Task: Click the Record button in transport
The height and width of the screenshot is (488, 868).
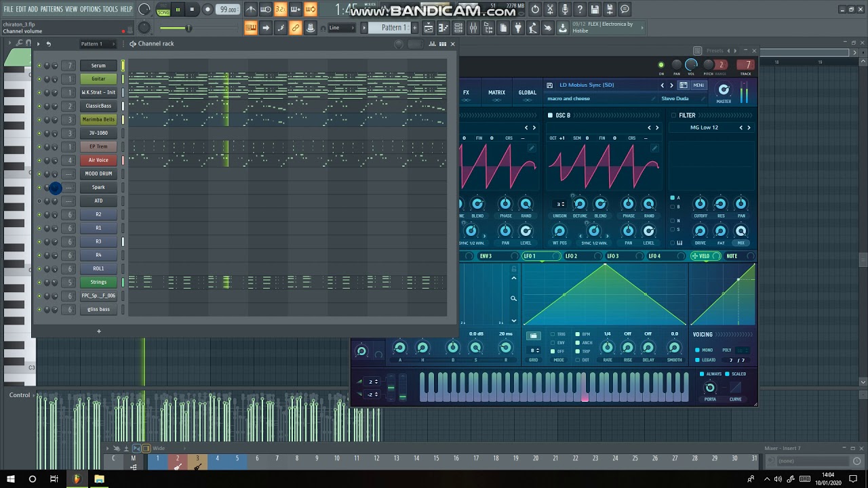Action: tap(208, 9)
